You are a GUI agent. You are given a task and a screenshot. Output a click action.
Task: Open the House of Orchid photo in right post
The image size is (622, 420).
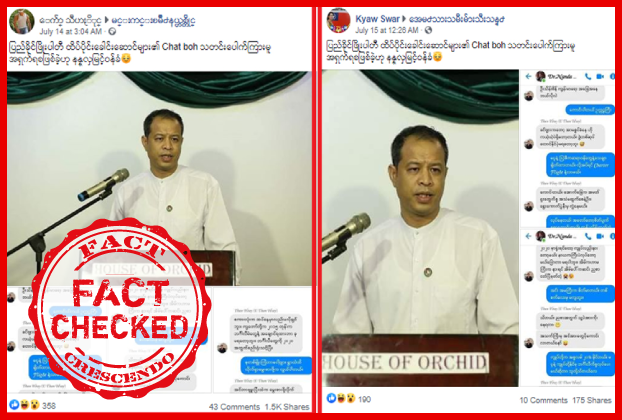tap(420, 228)
